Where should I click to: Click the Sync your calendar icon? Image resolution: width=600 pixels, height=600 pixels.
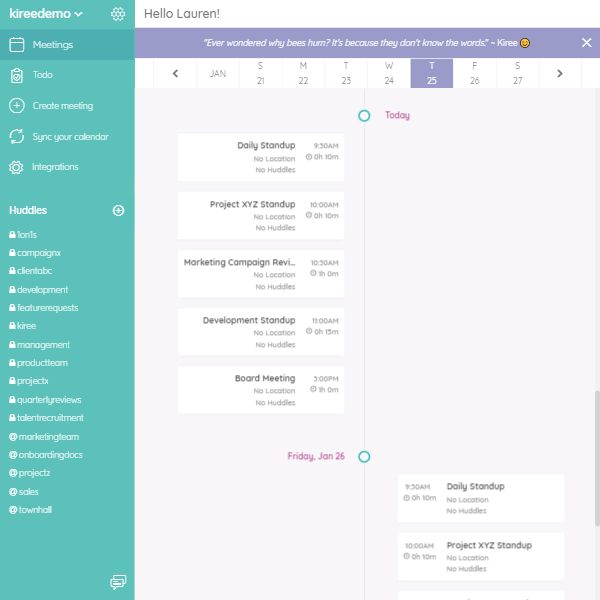click(x=16, y=136)
